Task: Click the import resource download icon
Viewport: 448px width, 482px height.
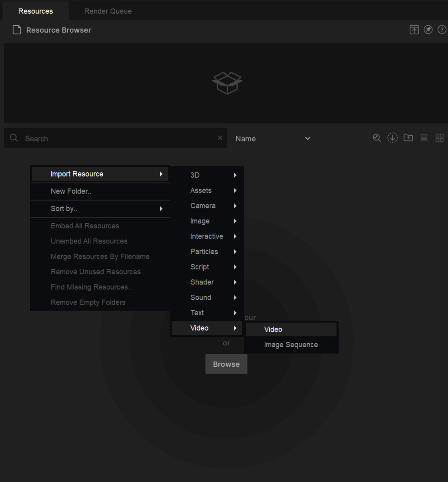Action: pos(392,138)
